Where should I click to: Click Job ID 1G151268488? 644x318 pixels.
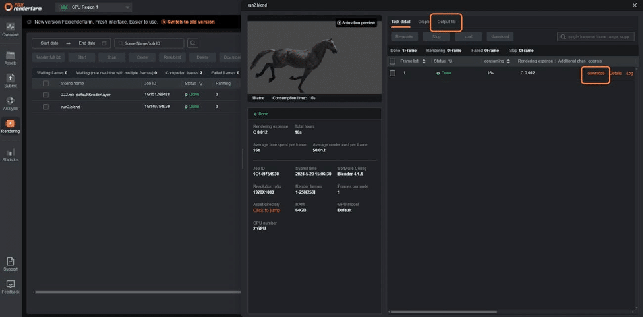pyautogui.click(x=158, y=95)
